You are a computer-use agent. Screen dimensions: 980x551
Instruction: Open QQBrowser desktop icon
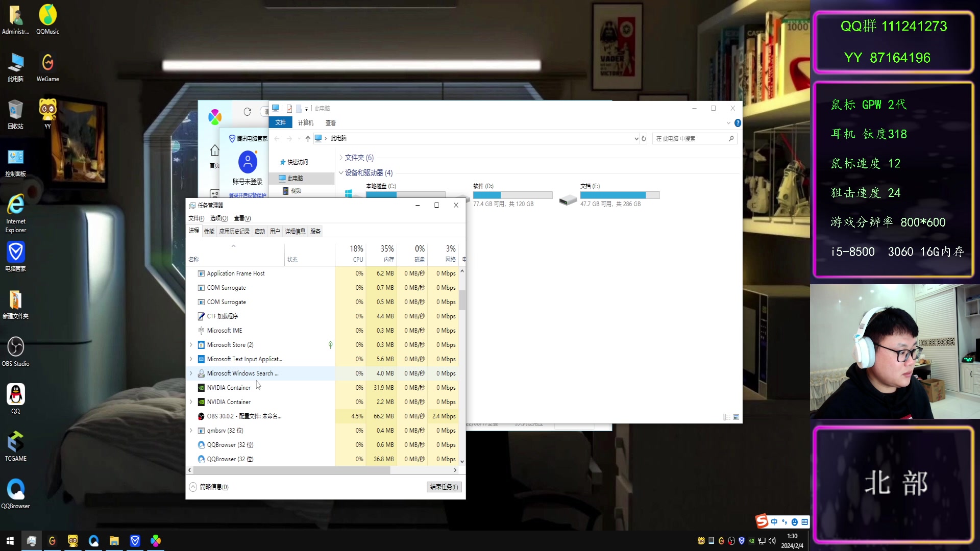click(15, 494)
